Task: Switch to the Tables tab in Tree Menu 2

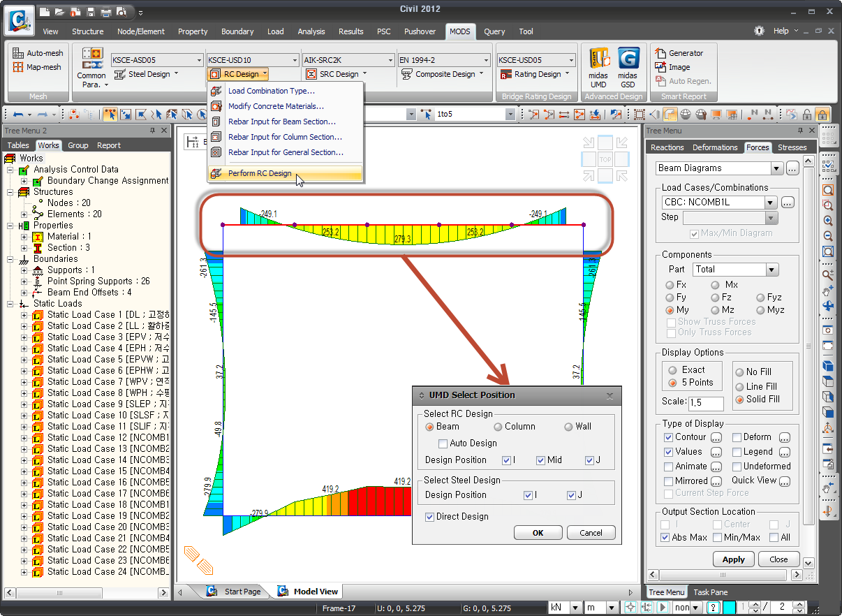Action: coord(18,145)
